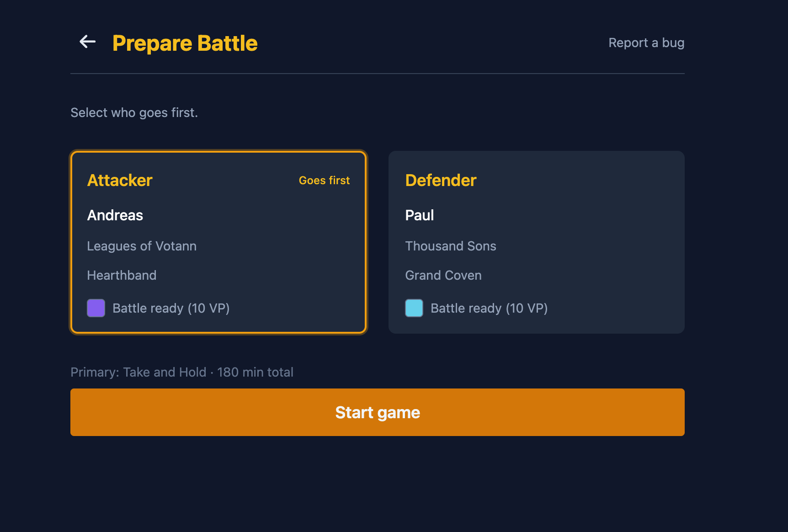Click the Hearthband detachment label
This screenshot has width=788, height=532.
pos(122,275)
